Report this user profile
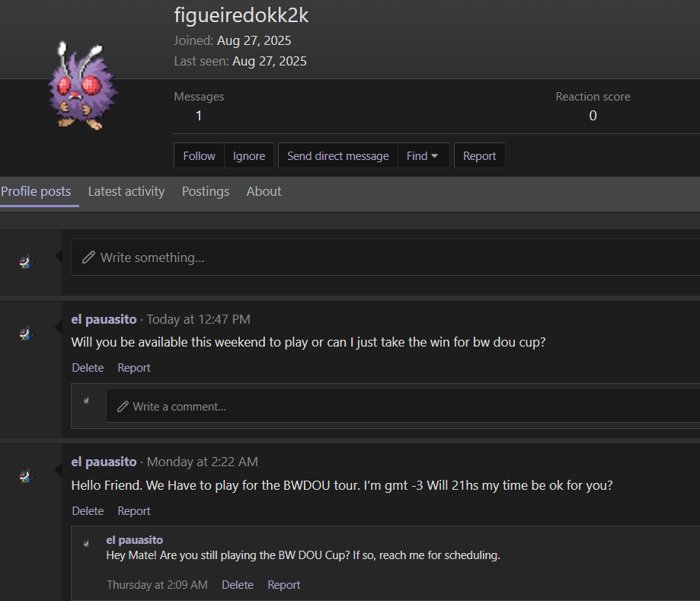This screenshot has width=700, height=601. pos(479,156)
